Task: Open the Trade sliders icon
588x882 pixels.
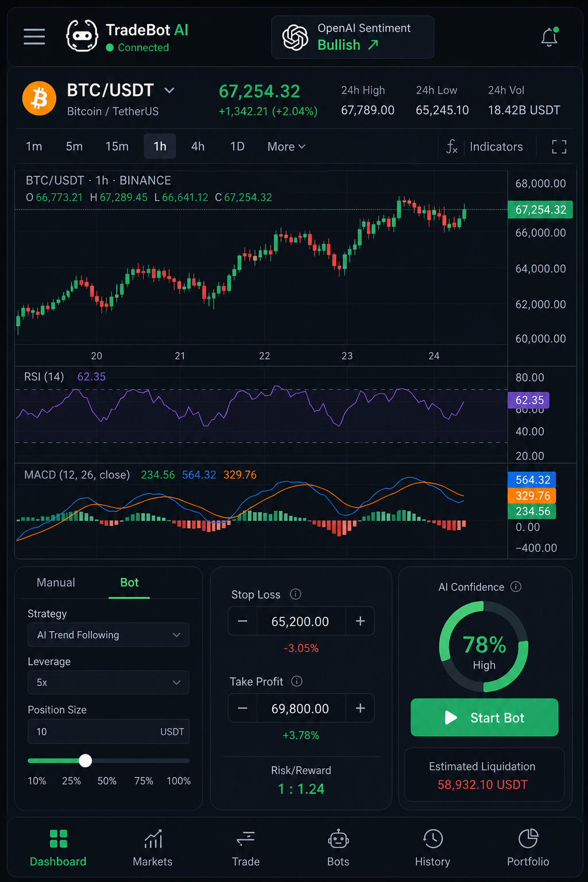Action: coord(246,839)
